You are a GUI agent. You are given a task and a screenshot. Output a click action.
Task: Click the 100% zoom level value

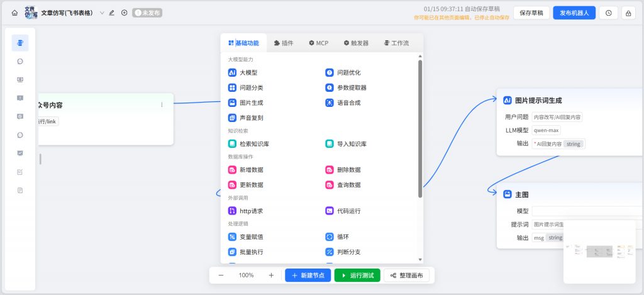(x=246, y=276)
